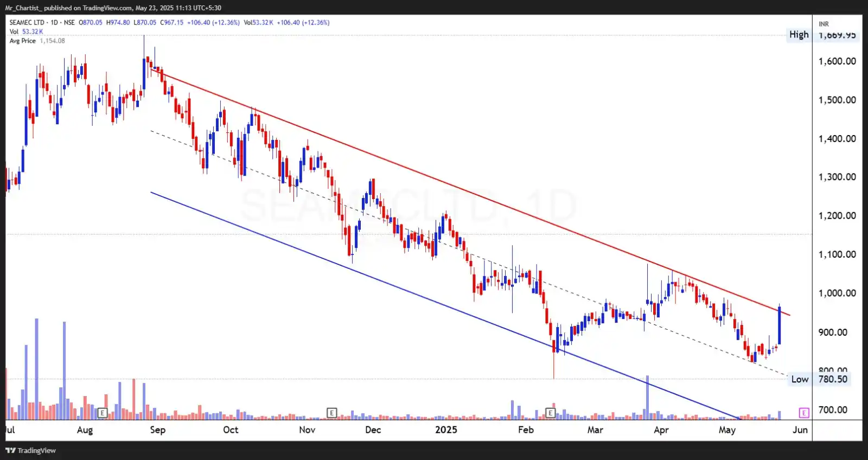Click 1,300.00 on the price axis

(837, 177)
